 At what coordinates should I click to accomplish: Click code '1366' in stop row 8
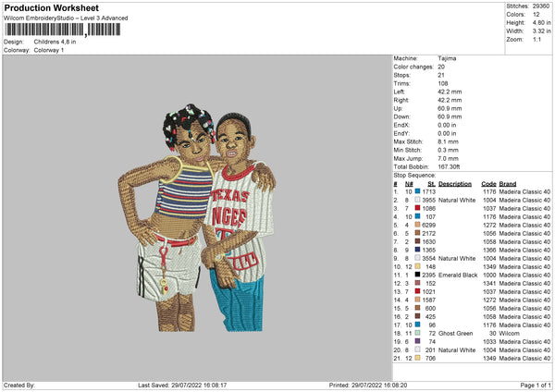pyautogui.click(x=489, y=251)
